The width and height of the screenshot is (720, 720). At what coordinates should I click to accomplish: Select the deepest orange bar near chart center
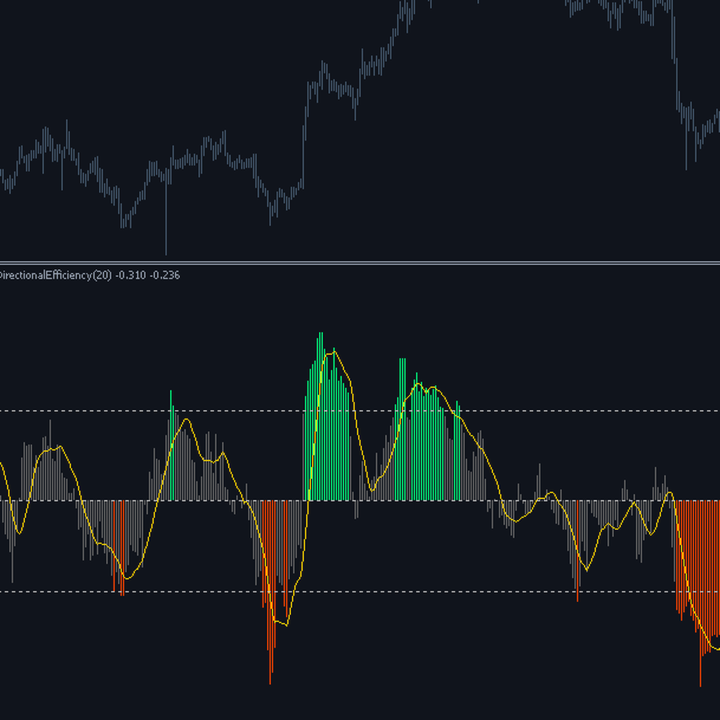coord(270,592)
